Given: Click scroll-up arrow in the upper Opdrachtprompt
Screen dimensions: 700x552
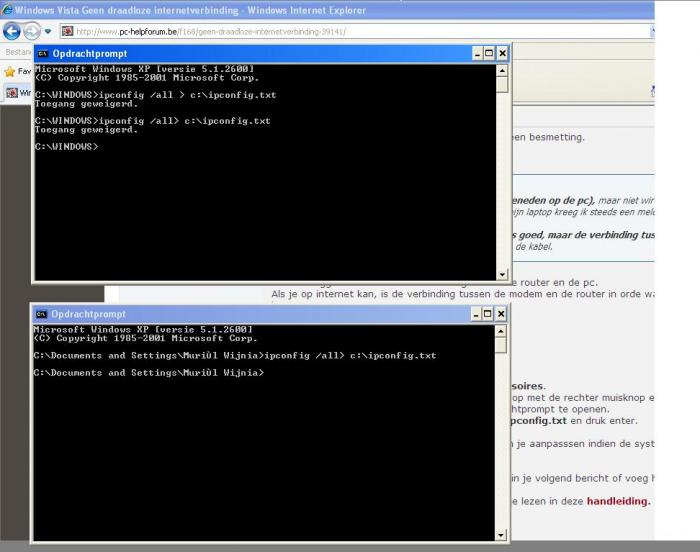Looking at the screenshot, I should 502,71.
